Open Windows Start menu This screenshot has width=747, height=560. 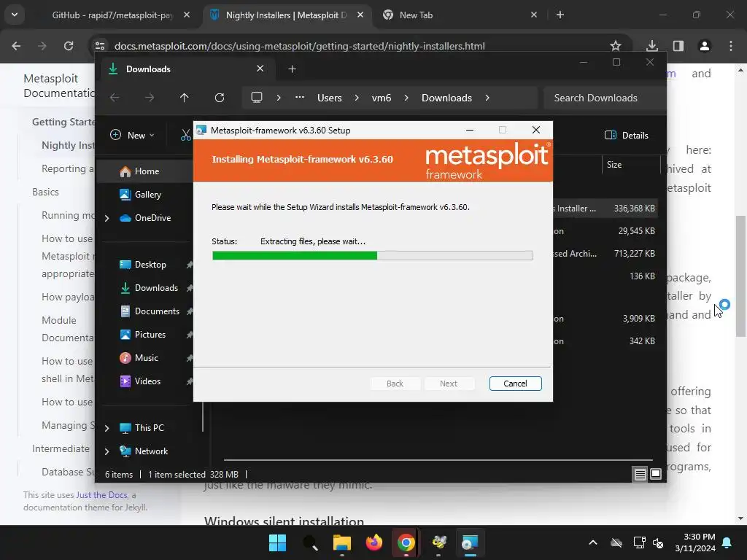pos(277,542)
